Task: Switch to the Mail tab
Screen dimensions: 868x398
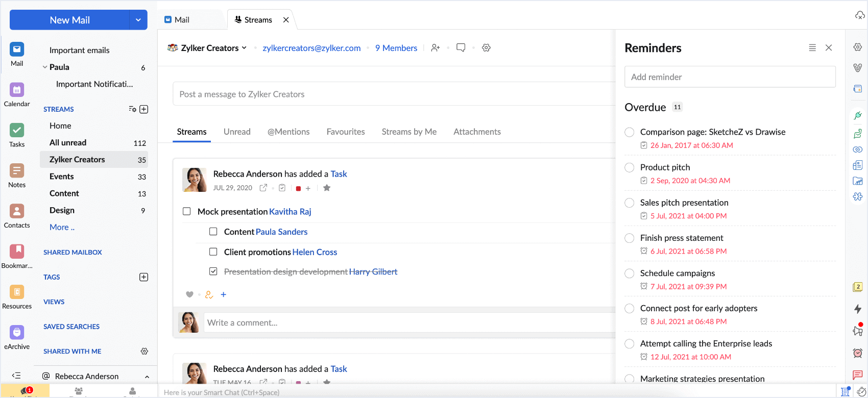Action: (177, 20)
